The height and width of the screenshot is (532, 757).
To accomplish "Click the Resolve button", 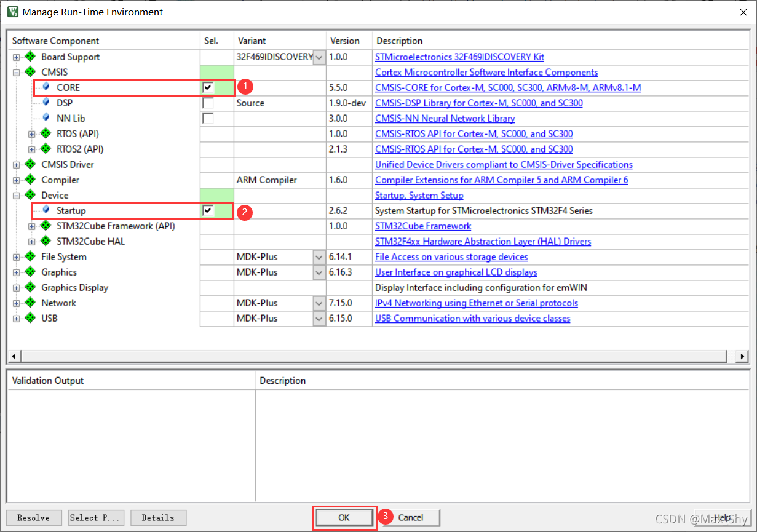I will pyautogui.click(x=34, y=518).
